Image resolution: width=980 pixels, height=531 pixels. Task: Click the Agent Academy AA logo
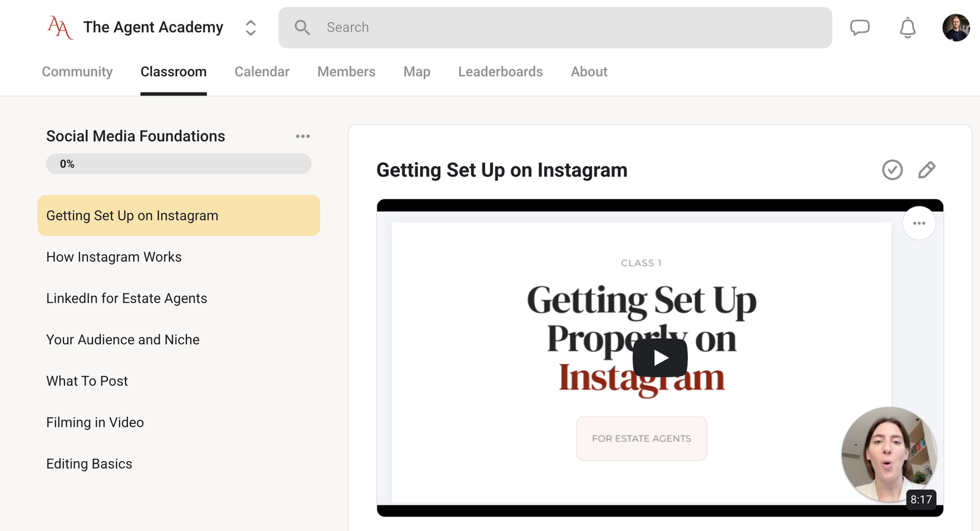(60, 28)
